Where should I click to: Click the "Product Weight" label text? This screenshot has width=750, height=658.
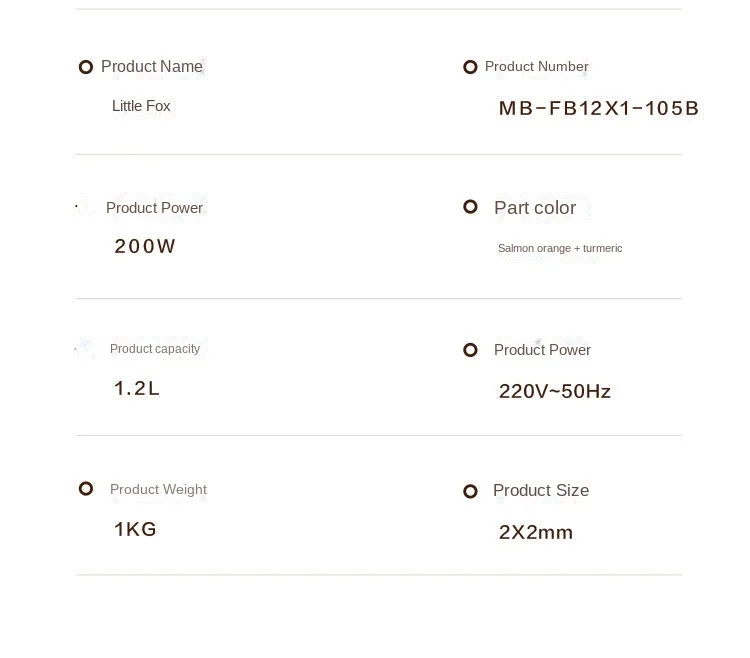tap(158, 489)
